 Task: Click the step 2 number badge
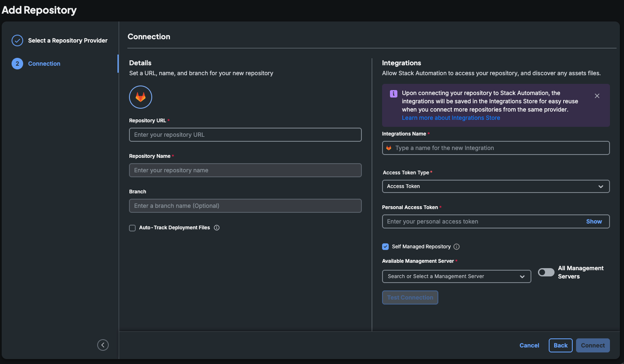point(17,64)
